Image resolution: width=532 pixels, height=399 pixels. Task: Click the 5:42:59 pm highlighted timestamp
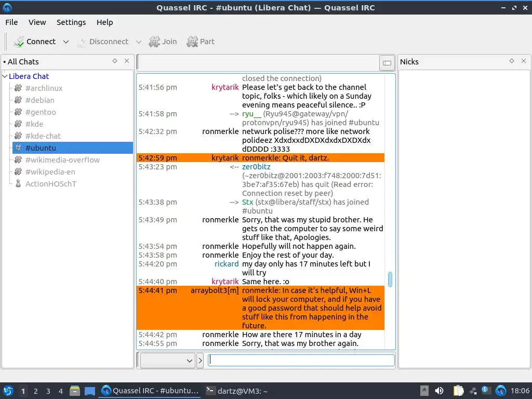[x=158, y=158]
